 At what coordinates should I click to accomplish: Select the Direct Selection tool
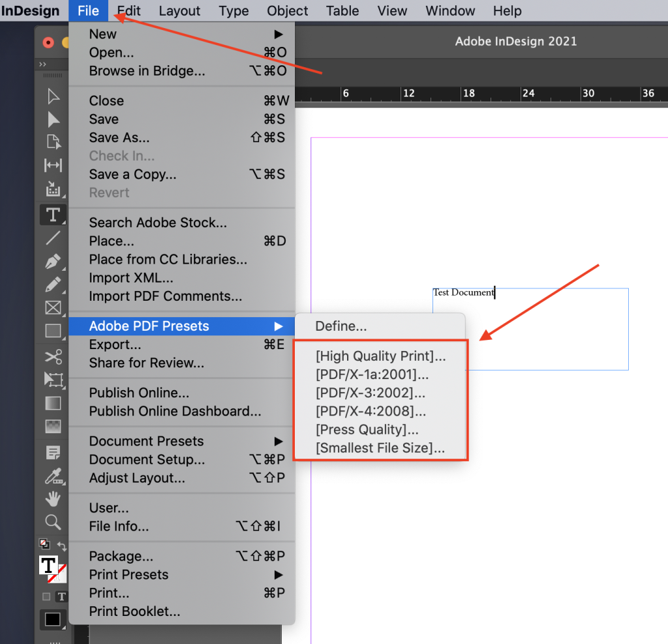(x=53, y=120)
